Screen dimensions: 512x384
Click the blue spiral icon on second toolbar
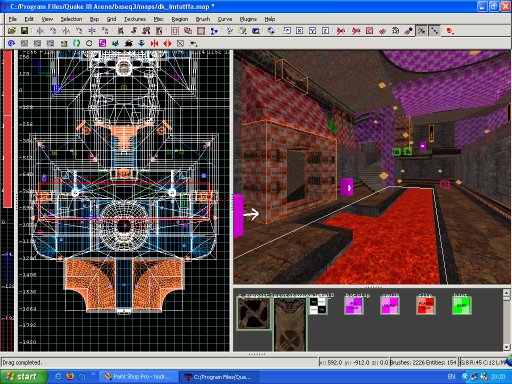click(x=11, y=43)
